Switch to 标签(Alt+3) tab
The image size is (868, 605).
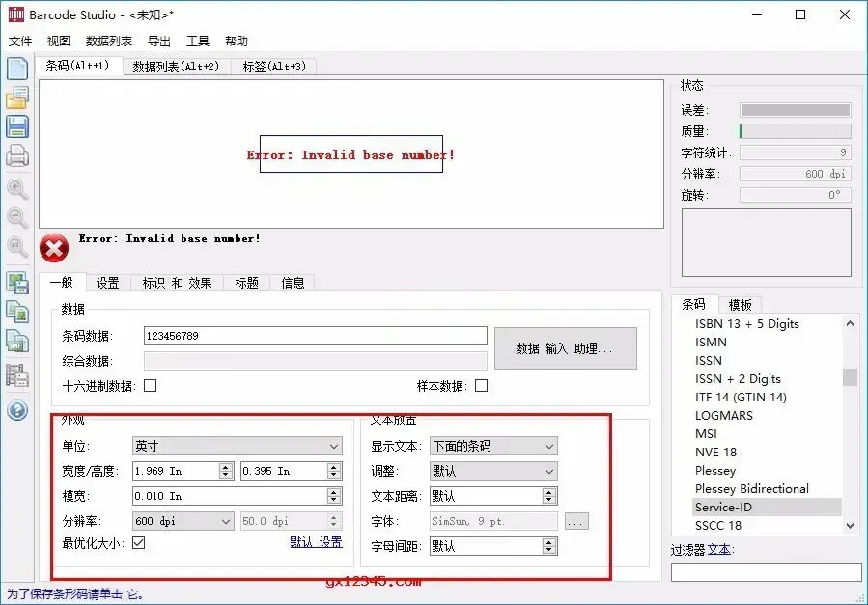pos(274,67)
